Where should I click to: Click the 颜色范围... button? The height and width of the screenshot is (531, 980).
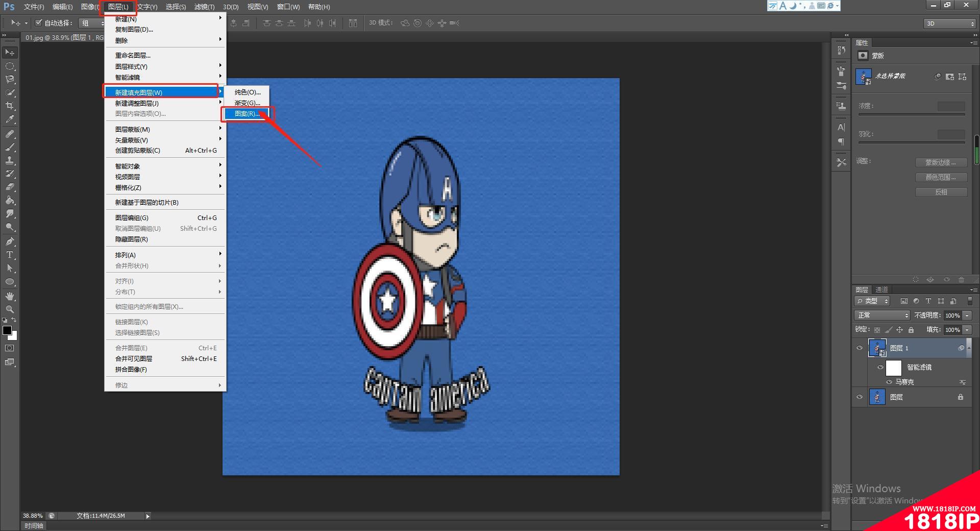(941, 177)
